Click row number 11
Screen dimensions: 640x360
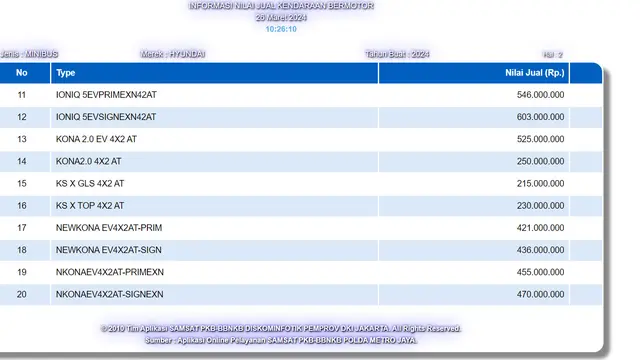(22, 95)
